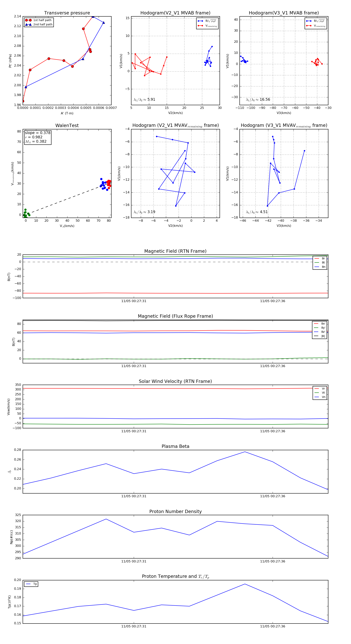The height and width of the screenshot is (644, 351).
Task: Click the "Vsw(km/s)" y-axis label
Action: coord(9,407)
